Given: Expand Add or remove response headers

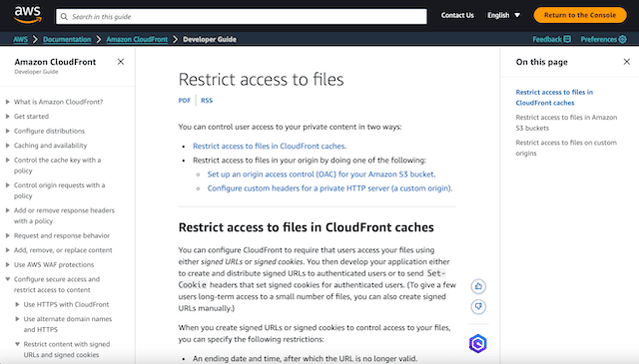Looking at the screenshot, I should click(7, 210).
